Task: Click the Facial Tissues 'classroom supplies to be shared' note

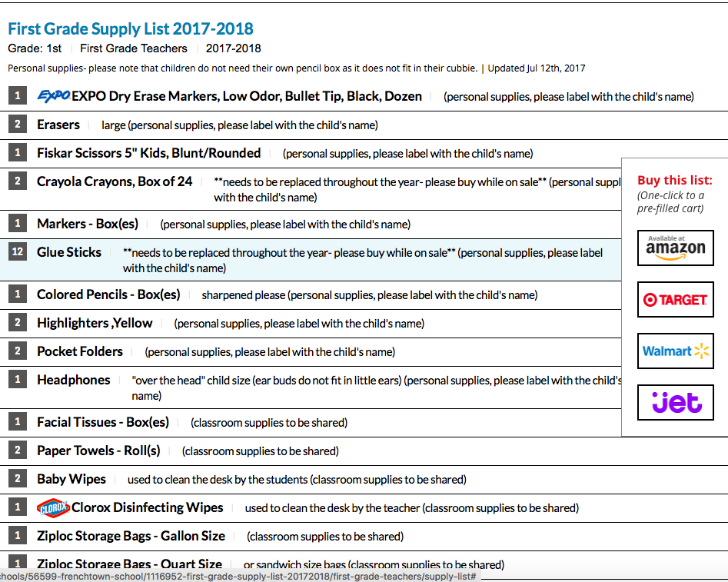Action: 269,423
